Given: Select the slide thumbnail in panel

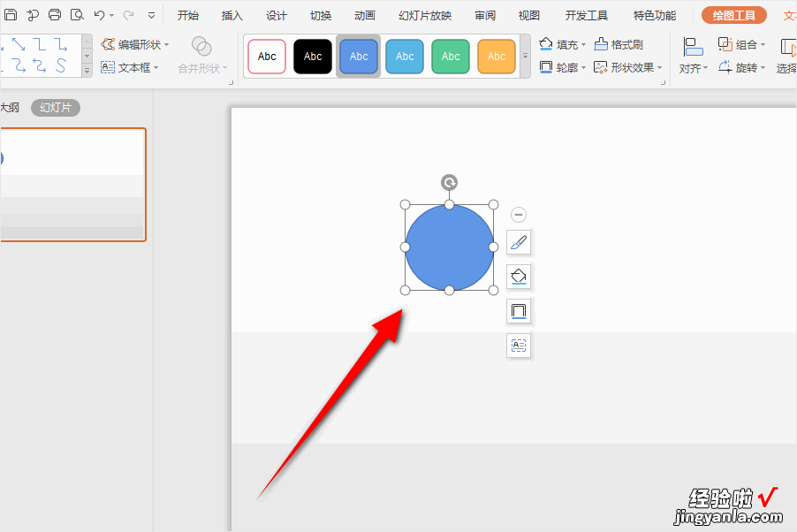Looking at the screenshot, I should [x=72, y=185].
